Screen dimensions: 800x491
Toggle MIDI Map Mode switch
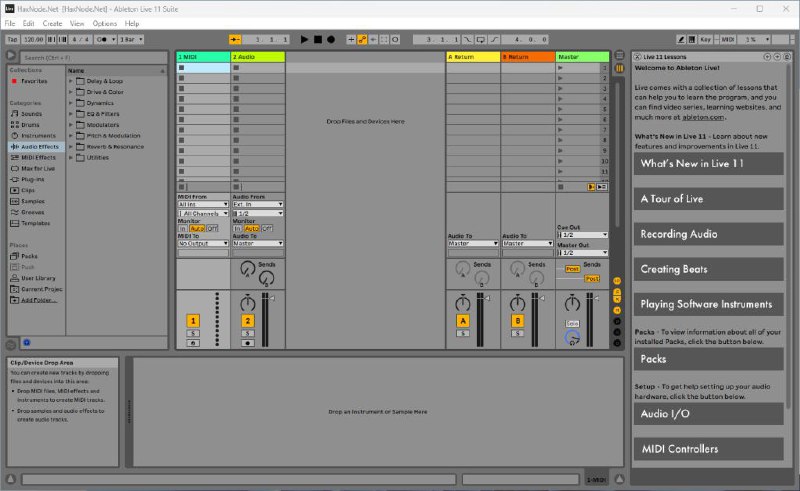point(728,39)
